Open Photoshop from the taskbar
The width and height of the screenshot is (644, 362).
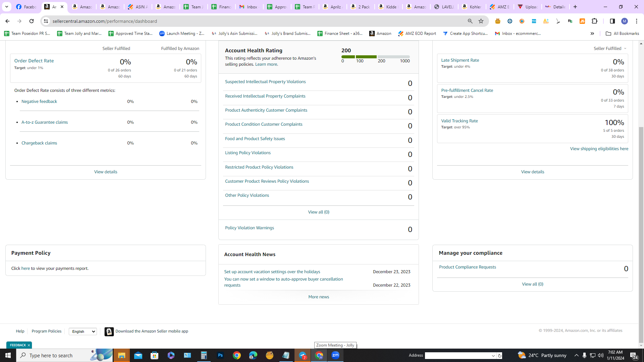click(x=220, y=355)
